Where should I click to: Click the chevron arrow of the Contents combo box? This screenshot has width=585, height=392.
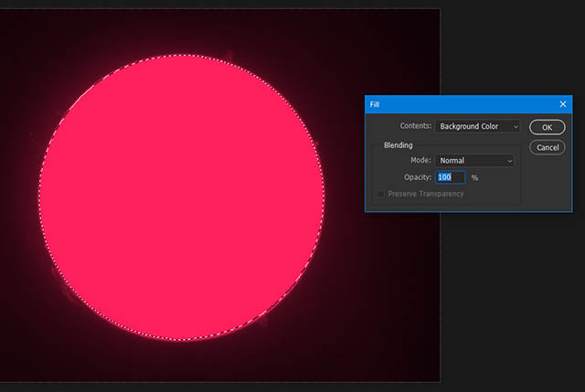[516, 126]
